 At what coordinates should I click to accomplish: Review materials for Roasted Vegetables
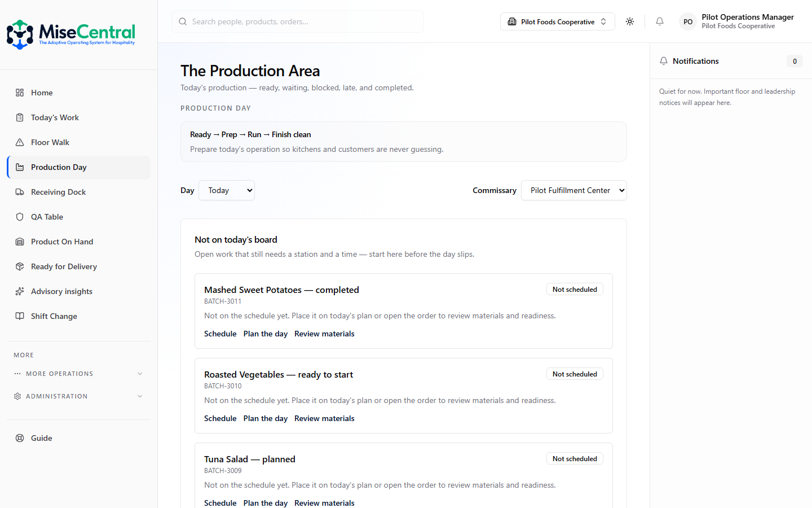tap(324, 418)
